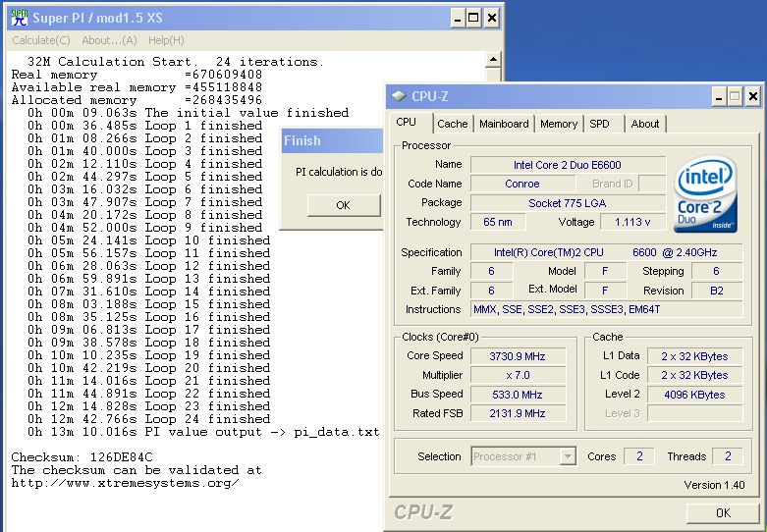
Task: Select the CPU tab in CPU-Z
Action: pos(406,123)
